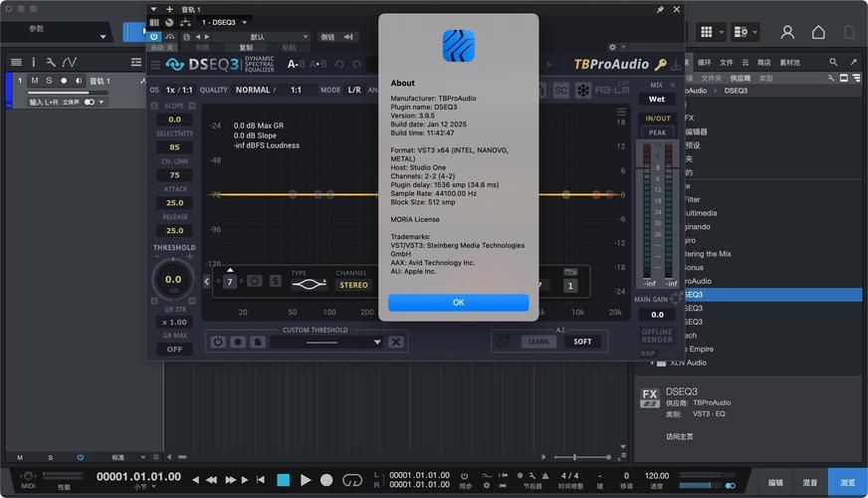Click the routing tree icon in plugin header
868x498 pixels.
(185, 22)
